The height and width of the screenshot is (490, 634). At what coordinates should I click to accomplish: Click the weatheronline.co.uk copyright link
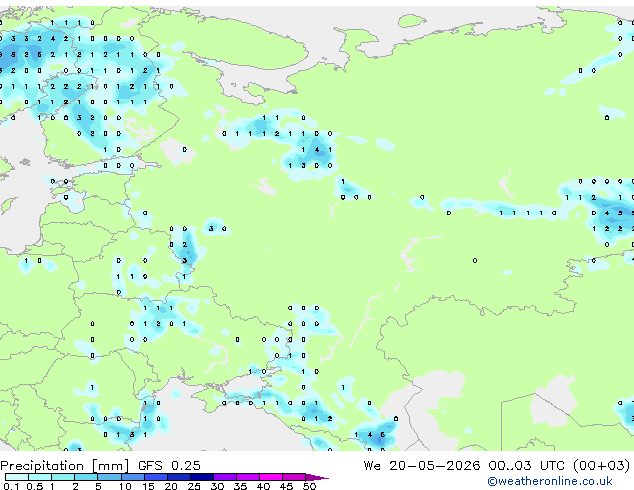tap(550, 481)
